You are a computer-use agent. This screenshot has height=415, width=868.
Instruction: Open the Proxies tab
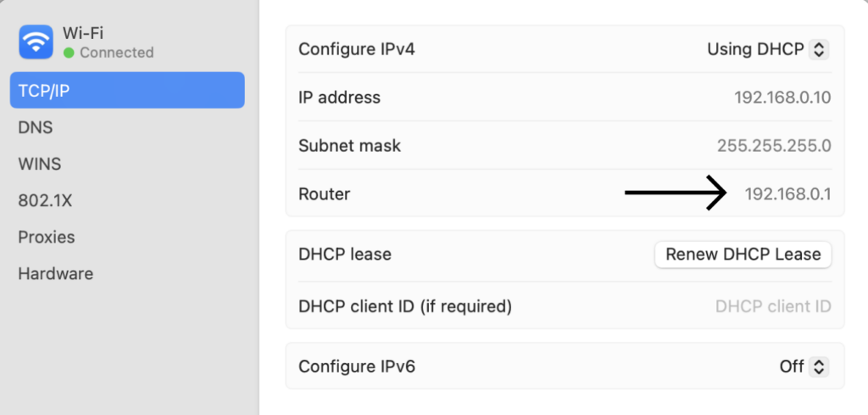[x=47, y=237]
